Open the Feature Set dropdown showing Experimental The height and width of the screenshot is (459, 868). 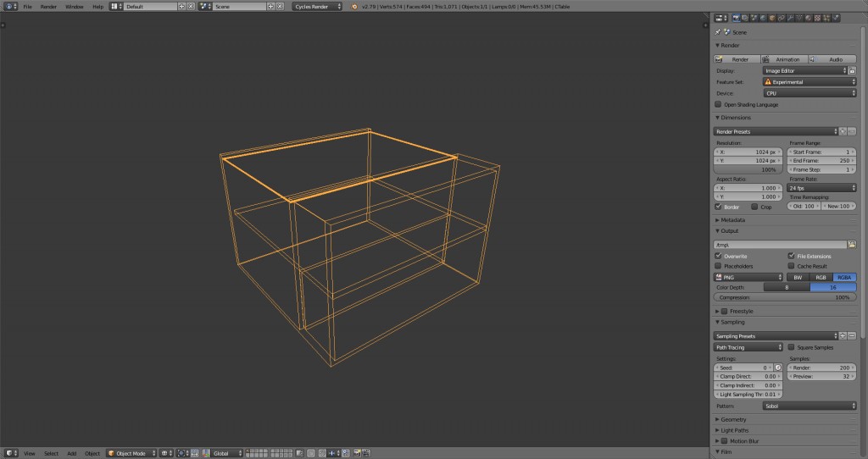[809, 82]
